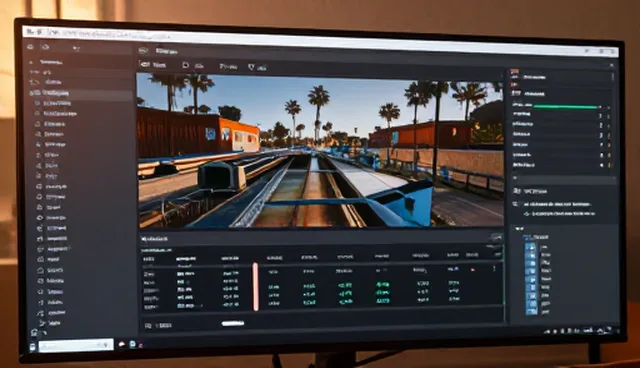Click the first icon at the sidebar's top-left

click(31, 47)
